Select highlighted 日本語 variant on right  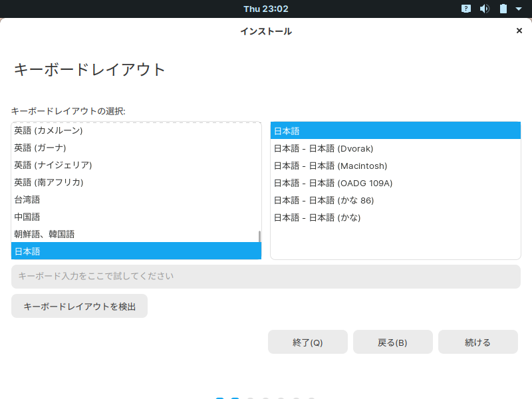click(396, 130)
